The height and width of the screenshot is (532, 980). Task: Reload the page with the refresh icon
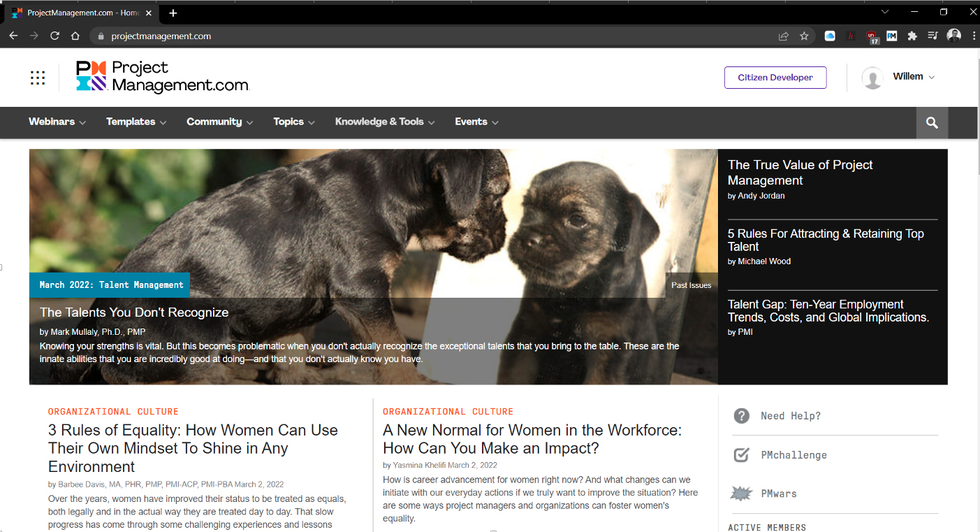pos(54,36)
